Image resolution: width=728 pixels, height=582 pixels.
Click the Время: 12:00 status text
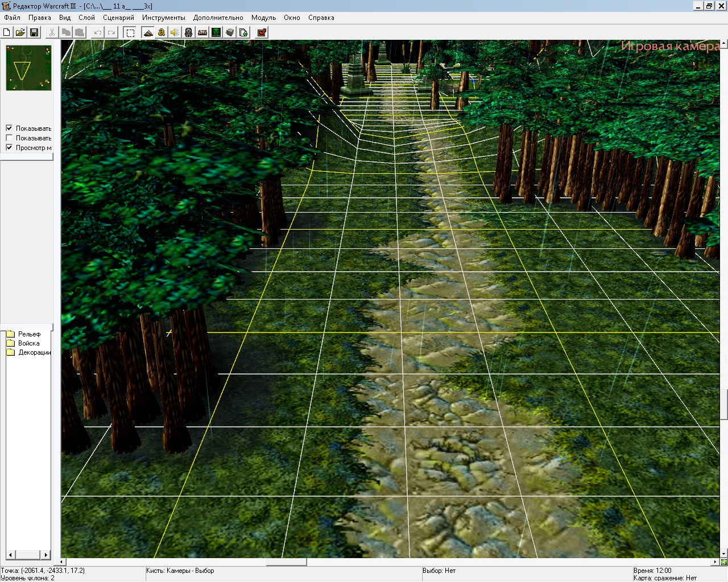(x=652, y=571)
